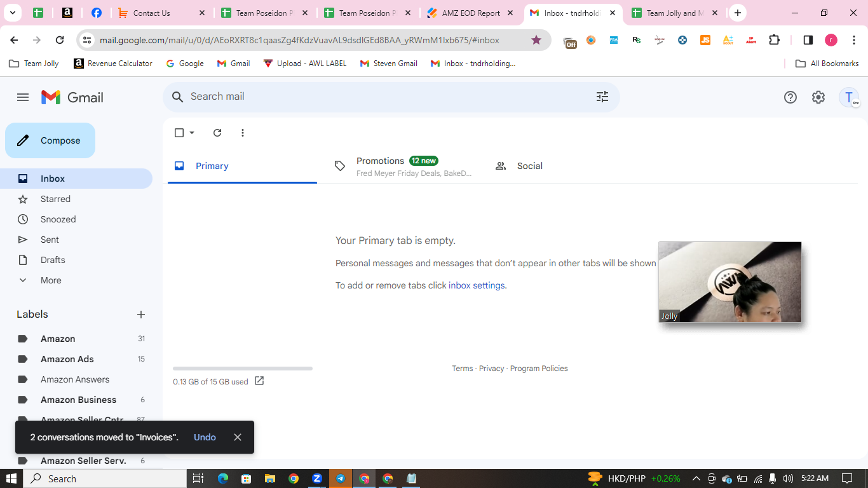868x488 pixels.
Task: Create a new label with plus icon
Action: pos(141,315)
